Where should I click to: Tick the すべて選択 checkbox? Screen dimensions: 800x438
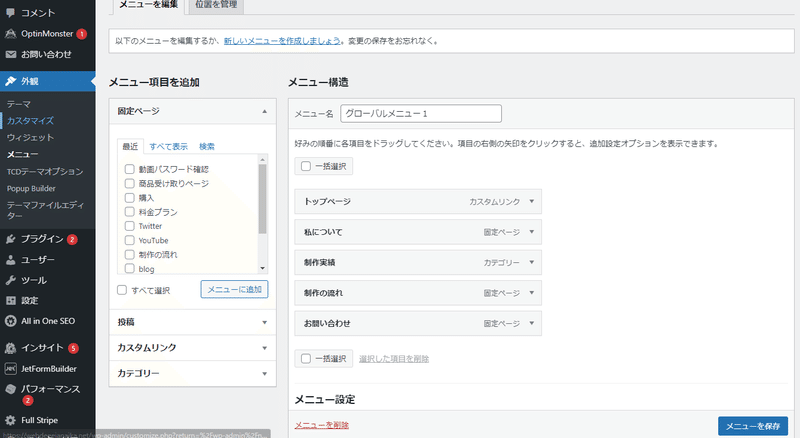click(122, 290)
